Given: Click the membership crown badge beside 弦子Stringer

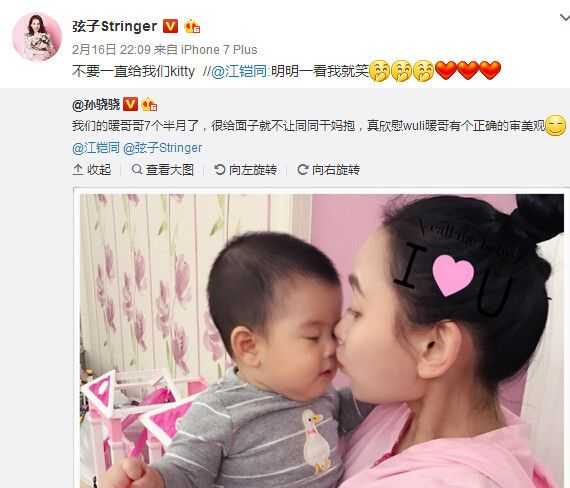Looking at the screenshot, I should pos(192,27).
